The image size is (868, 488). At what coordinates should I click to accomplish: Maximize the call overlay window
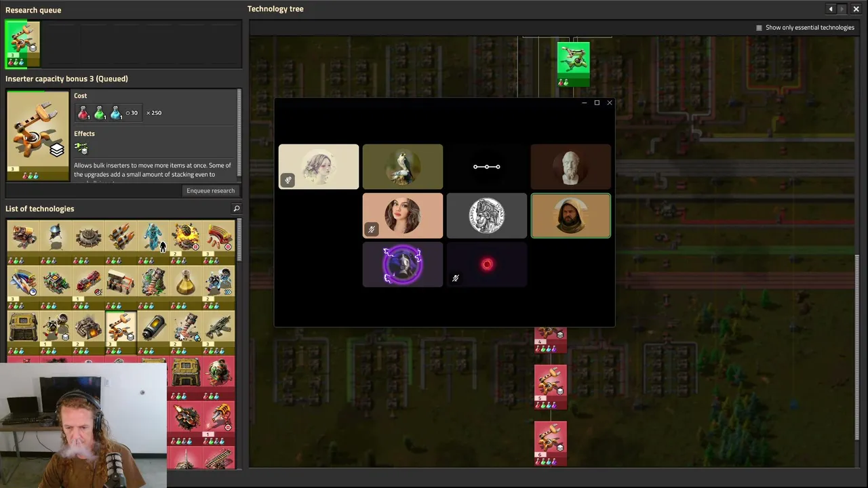pyautogui.click(x=597, y=103)
